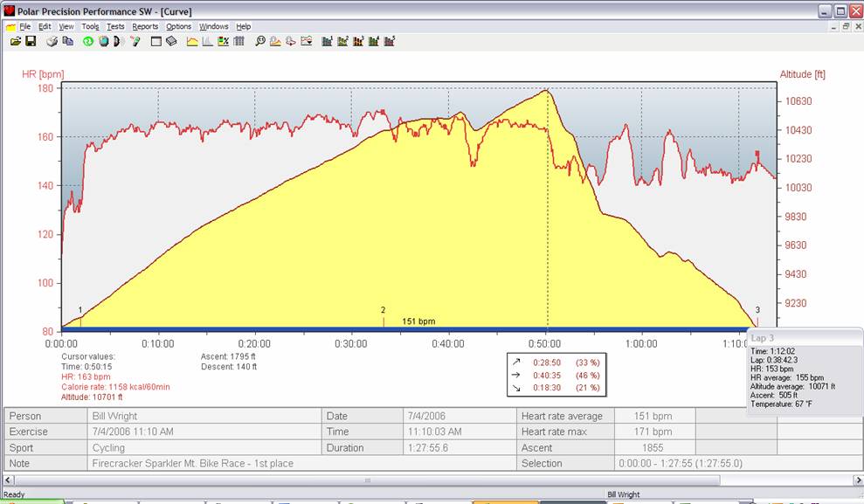
Task: Open the Tools menu
Action: [x=90, y=26]
